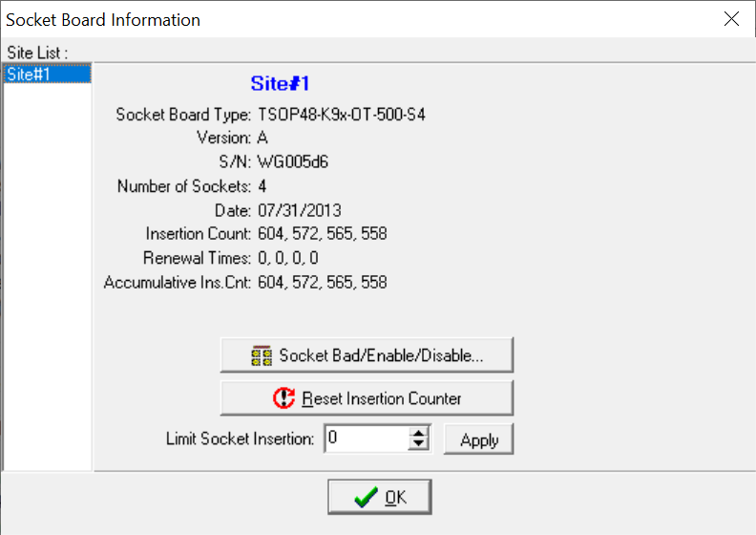Viewport: 756px width, 535px height.
Task: Increase Limit Socket Insertion with up arrow
Action: (418, 433)
